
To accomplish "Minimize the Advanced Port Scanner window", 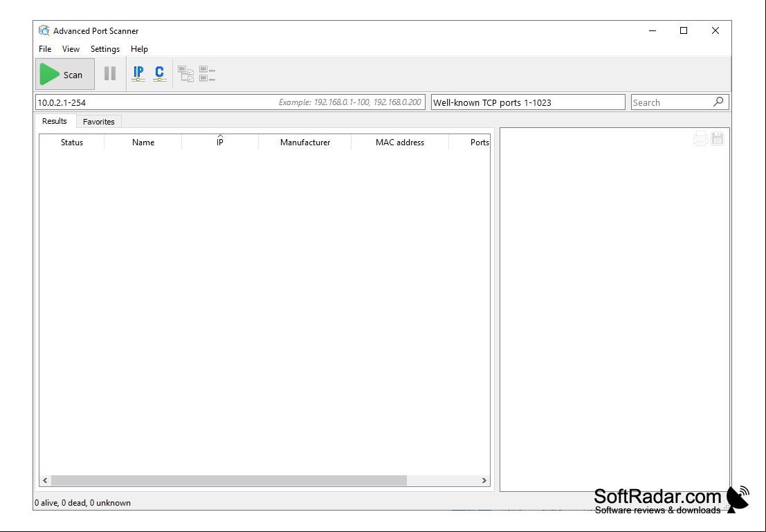I will pyautogui.click(x=653, y=30).
